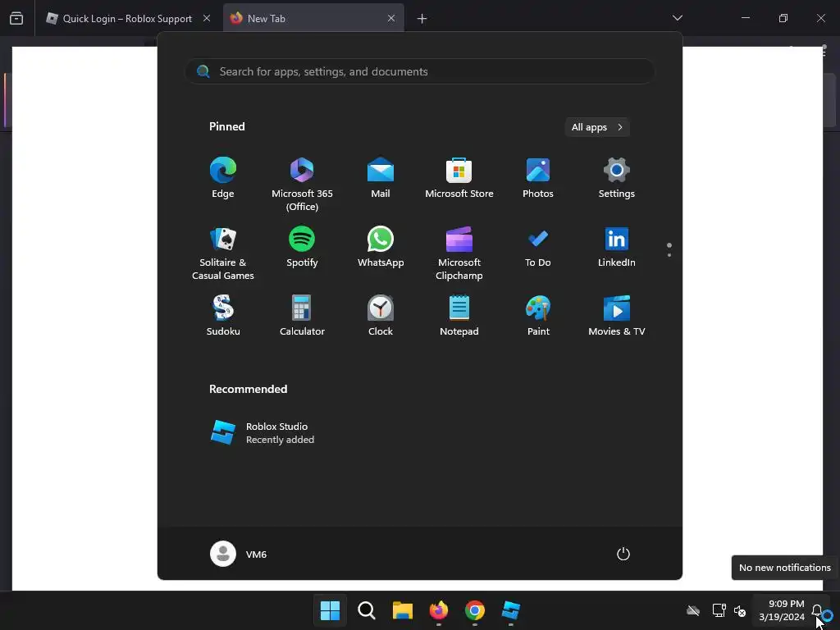Open taskbar Search magnifier

tap(367, 610)
